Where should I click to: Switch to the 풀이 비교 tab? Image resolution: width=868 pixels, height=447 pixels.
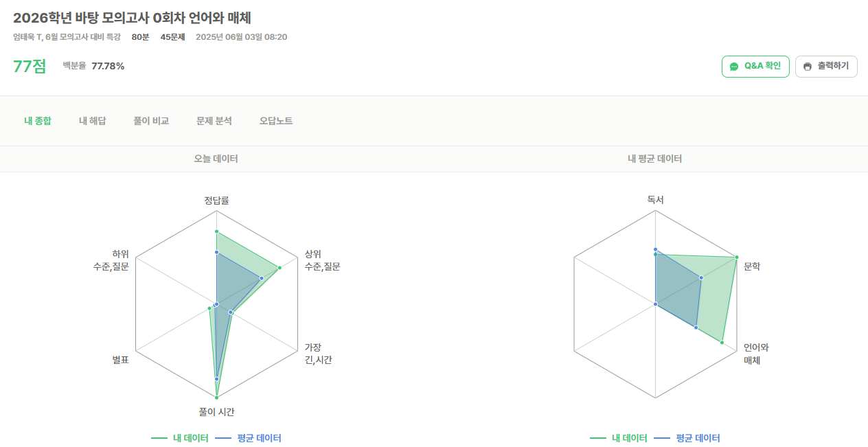151,121
